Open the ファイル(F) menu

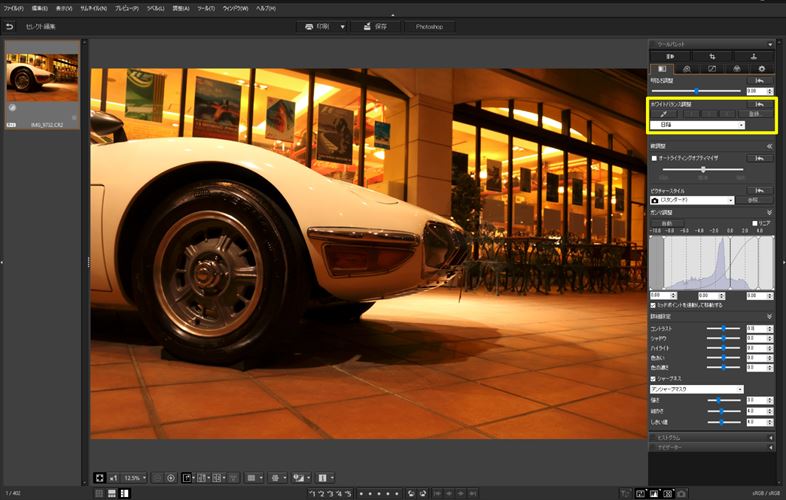(x=14, y=9)
